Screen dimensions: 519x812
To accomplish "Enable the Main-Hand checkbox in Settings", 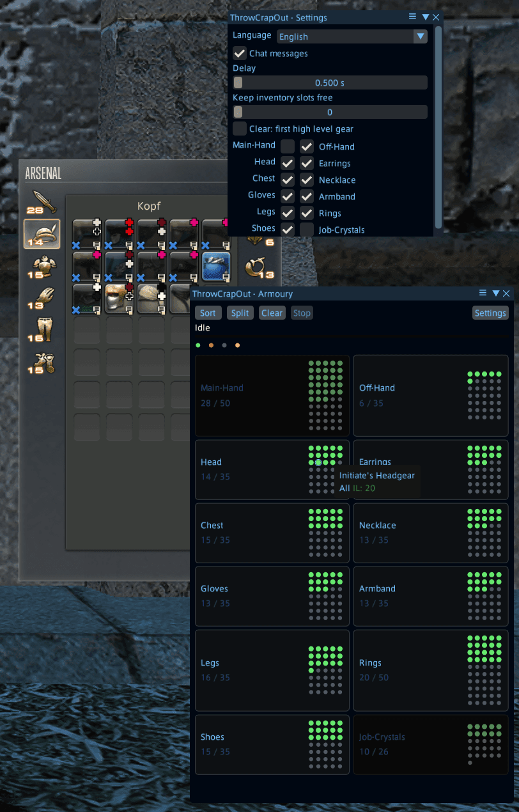I will (x=288, y=146).
